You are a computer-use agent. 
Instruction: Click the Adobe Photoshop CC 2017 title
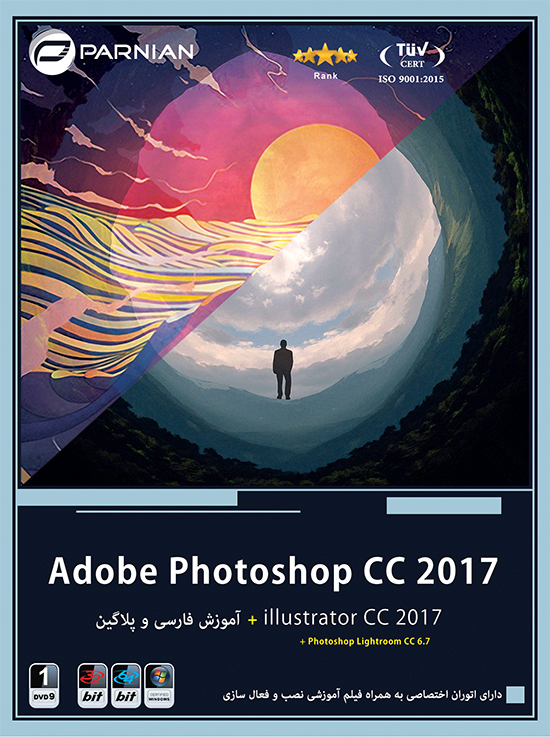tap(273, 572)
